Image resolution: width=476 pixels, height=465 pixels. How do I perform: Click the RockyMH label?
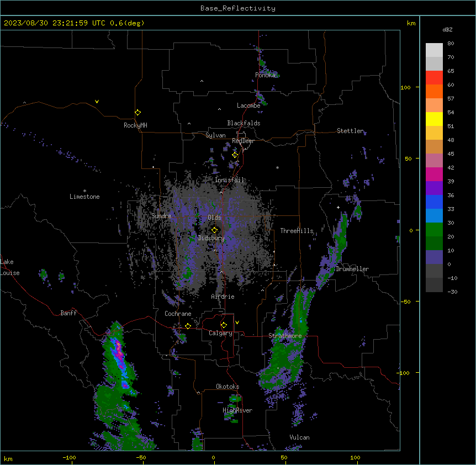[x=135, y=125]
